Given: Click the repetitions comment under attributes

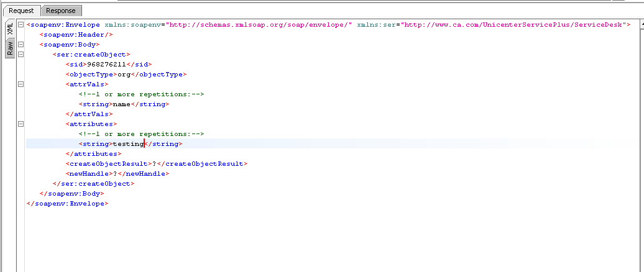Looking at the screenshot, I should pos(141,134).
